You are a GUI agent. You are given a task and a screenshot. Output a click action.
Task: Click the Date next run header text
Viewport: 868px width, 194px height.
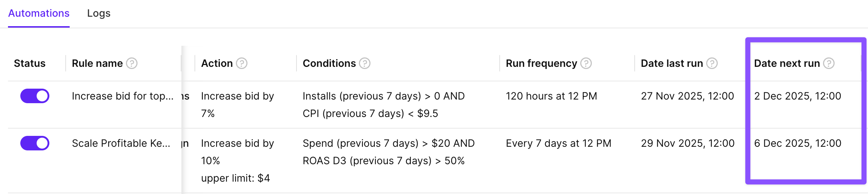(x=787, y=64)
